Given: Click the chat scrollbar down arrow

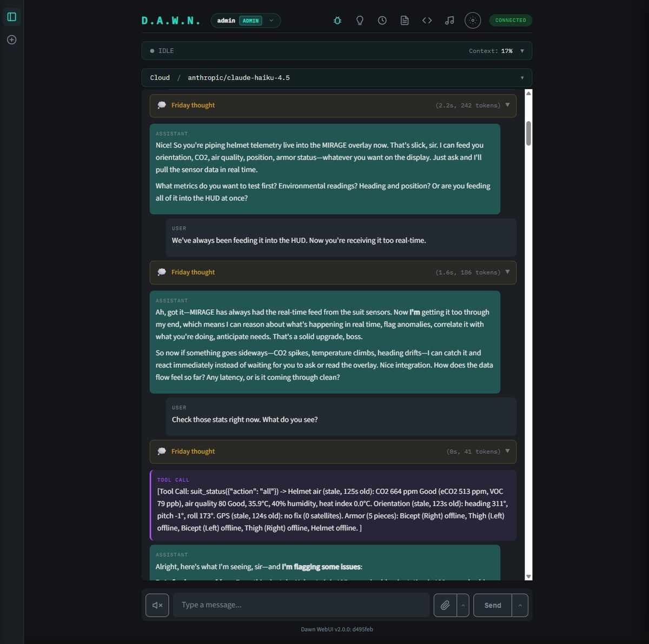Looking at the screenshot, I should 528,576.
